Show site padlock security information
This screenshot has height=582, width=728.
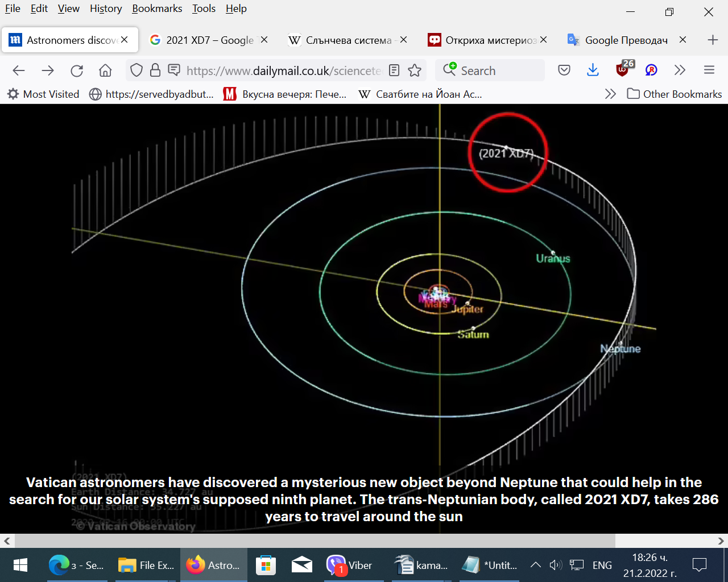155,70
